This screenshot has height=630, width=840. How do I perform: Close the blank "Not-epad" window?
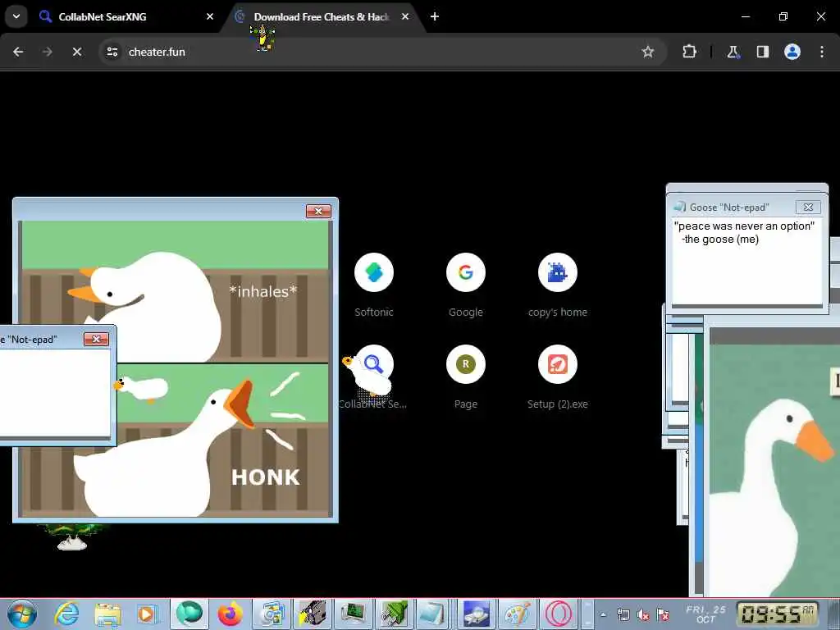pyautogui.click(x=97, y=339)
